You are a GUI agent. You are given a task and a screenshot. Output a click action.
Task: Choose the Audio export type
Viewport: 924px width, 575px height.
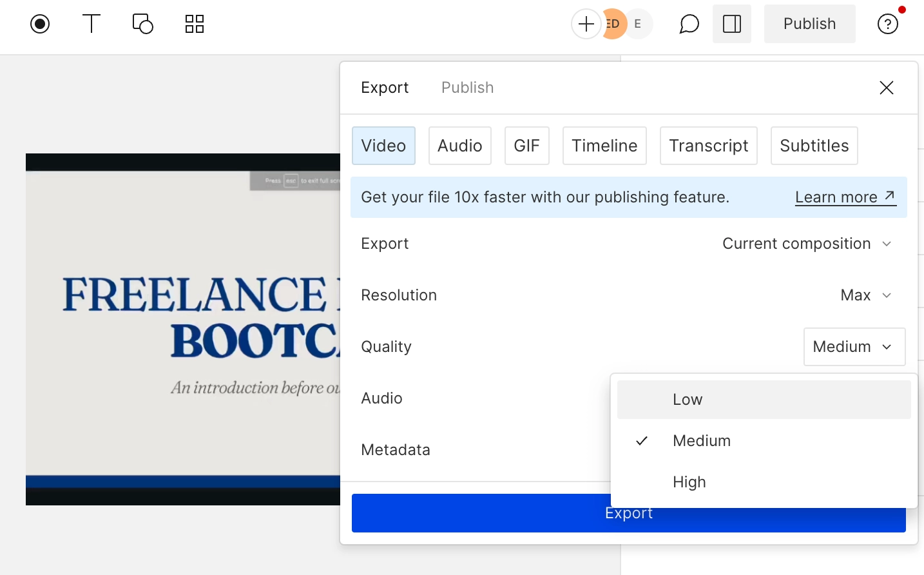point(459,146)
